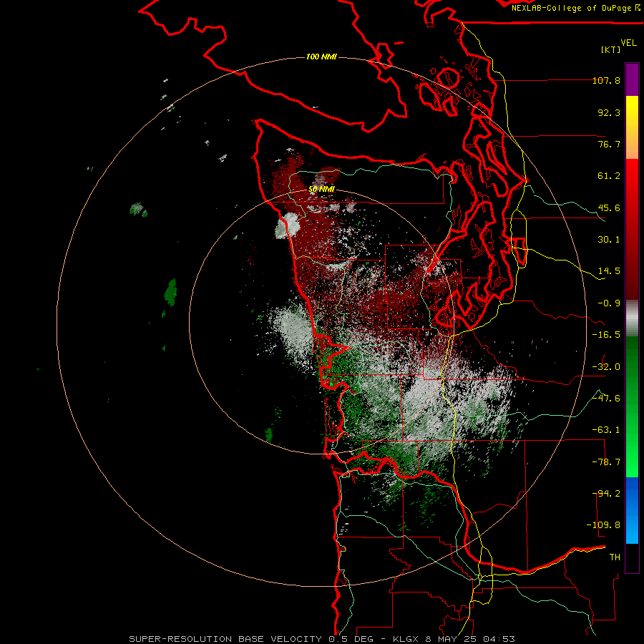Click the -47.6 velocity scale value
The image size is (644, 644).
(606, 399)
